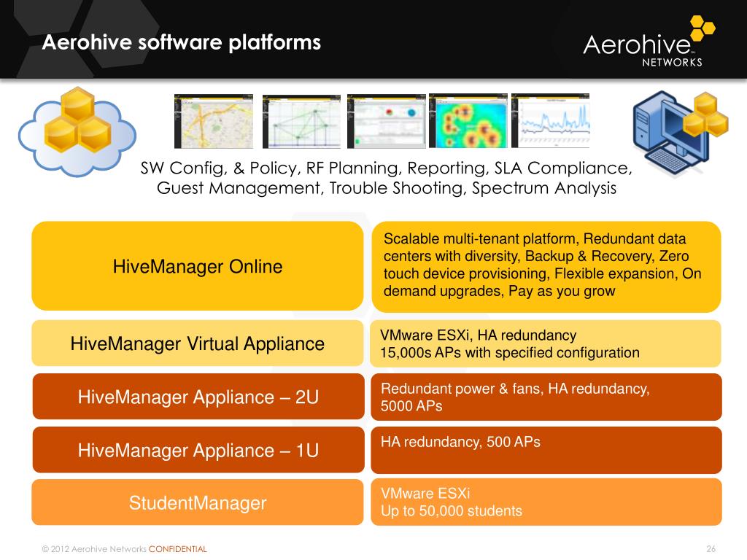Click the Aerohive software platforms title
The width and height of the screenshot is (747, 560).
point(182,42)
